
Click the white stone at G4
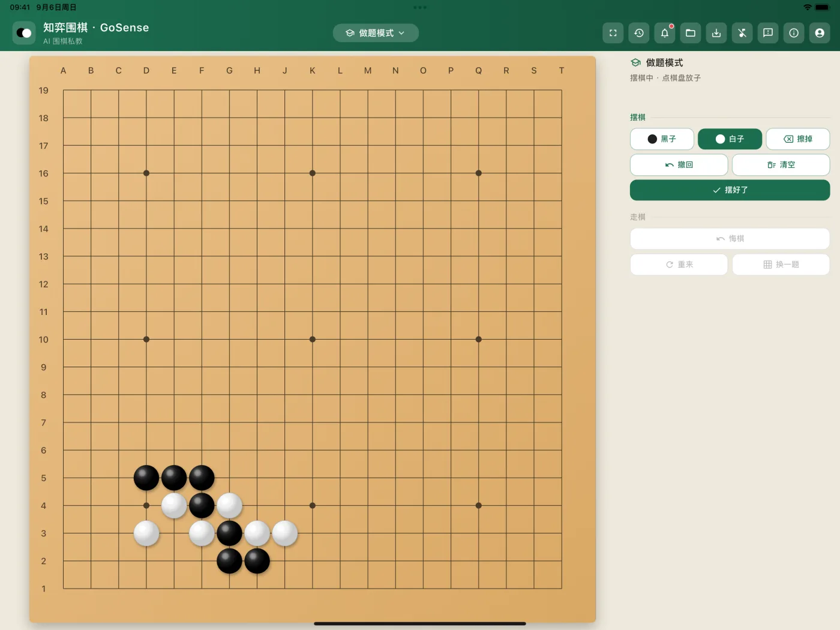point(229,506)
